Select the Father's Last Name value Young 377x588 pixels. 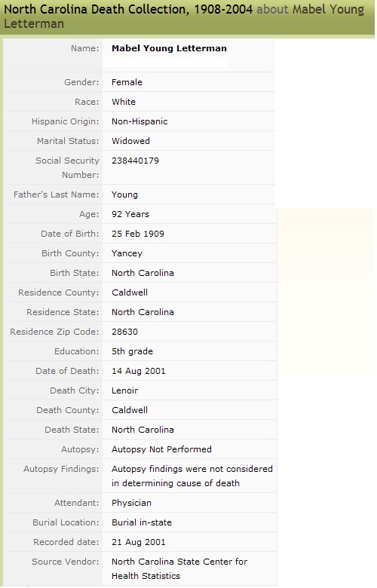click(124, 194)
